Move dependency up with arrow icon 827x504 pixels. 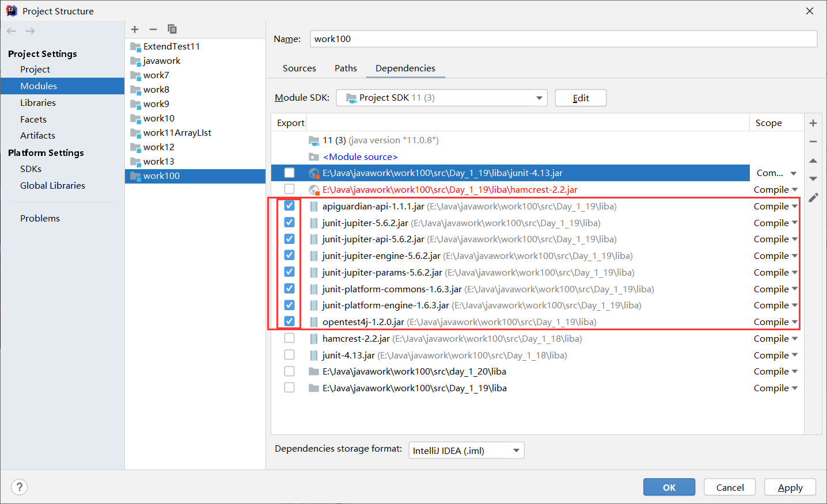[813, 161]
